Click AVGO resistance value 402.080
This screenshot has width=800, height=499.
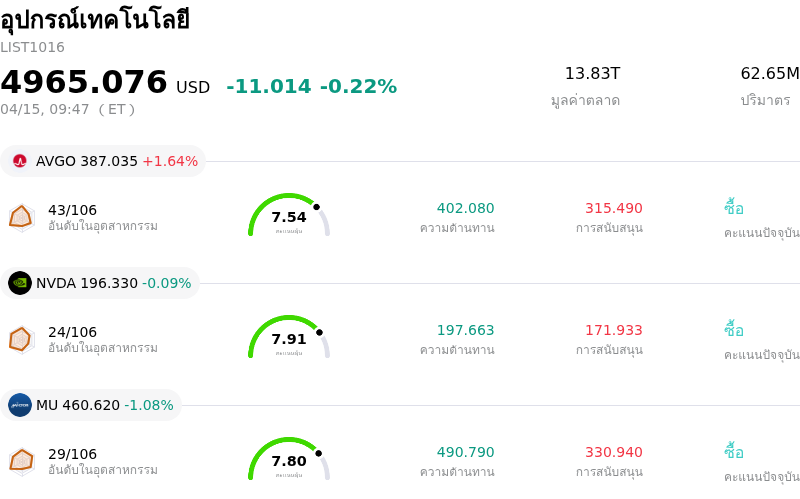coord(465,208)
